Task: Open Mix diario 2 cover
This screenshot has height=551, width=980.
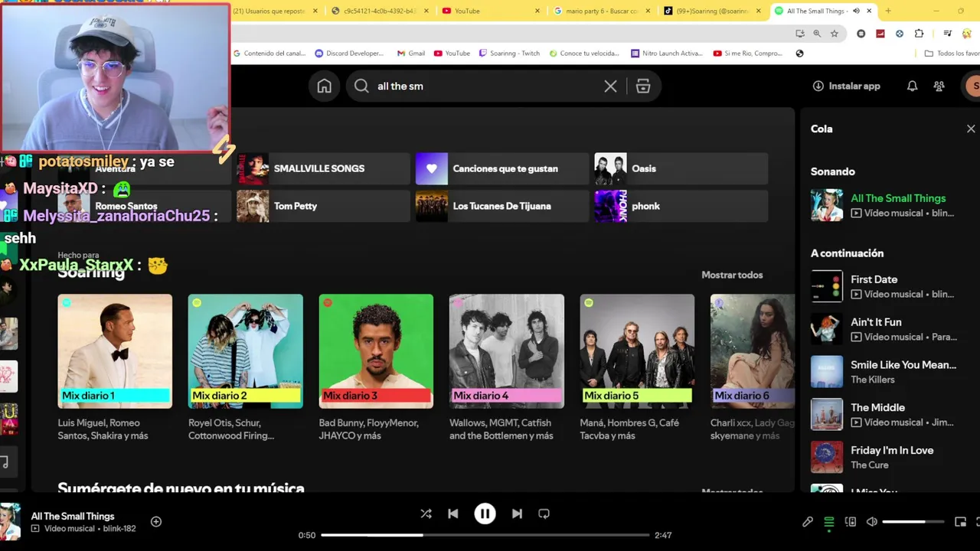Action: click(x=246, y=351)
